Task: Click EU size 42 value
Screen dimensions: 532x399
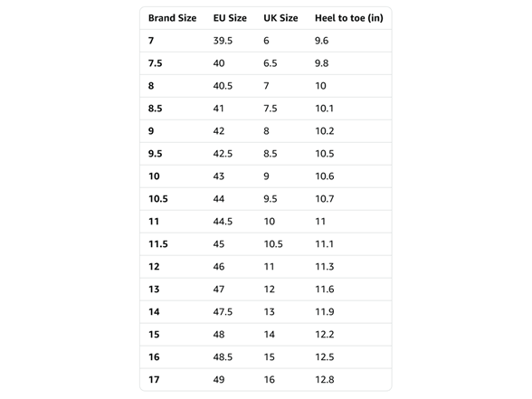Action: [219, 131]
